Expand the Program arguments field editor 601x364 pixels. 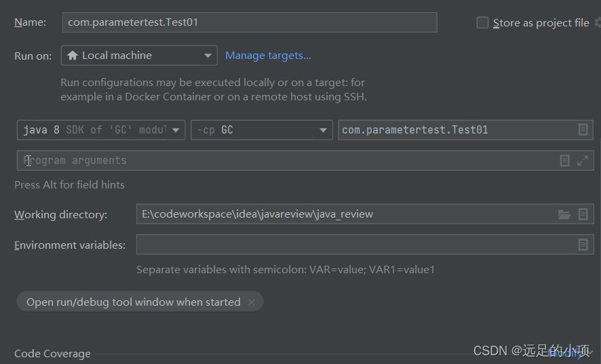pyautogui.click(x=583, y=161)
